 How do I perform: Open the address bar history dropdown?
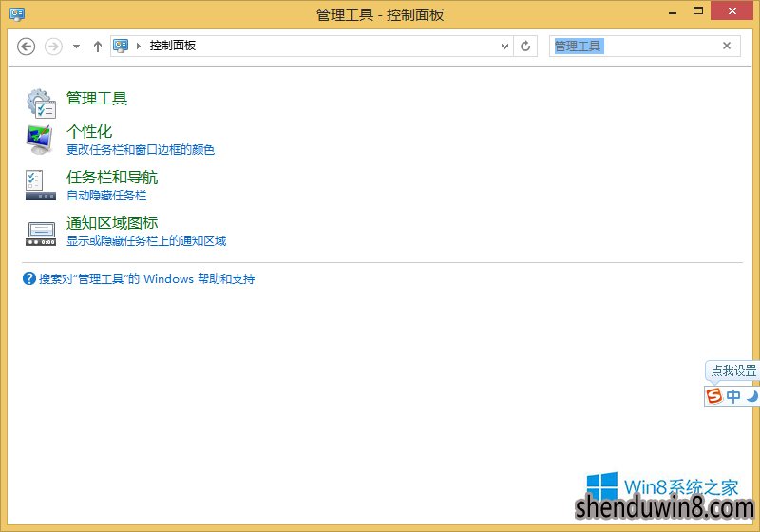point(504,47)
